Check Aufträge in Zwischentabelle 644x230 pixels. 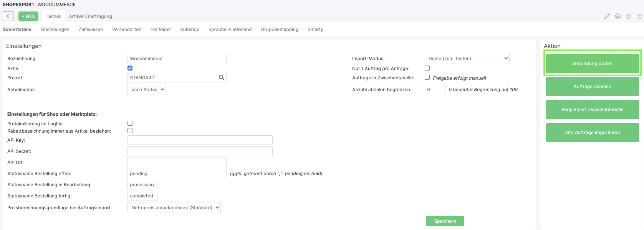427,77
